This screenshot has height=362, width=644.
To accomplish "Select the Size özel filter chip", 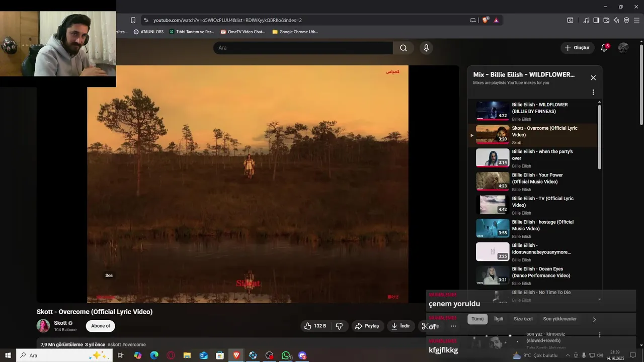I will coord(523,319).
